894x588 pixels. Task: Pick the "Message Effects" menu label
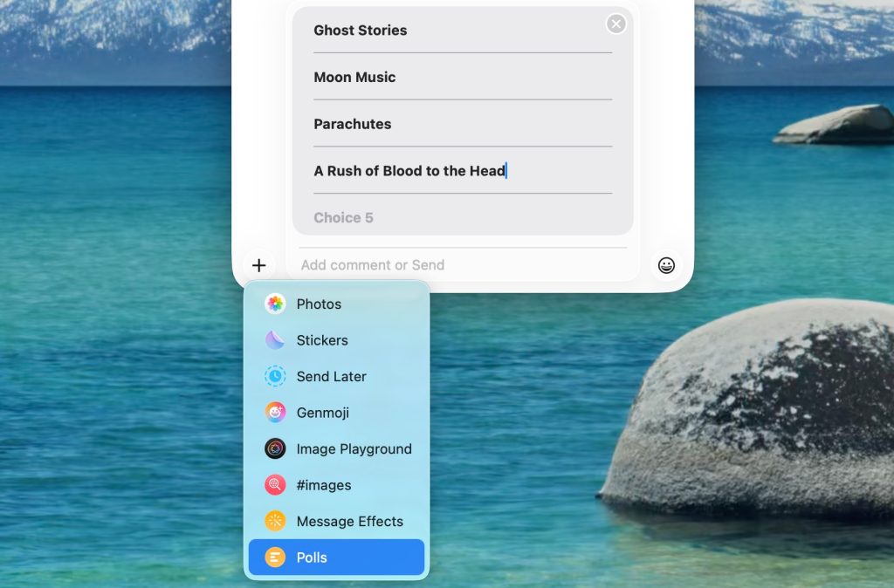pos(349,522)
